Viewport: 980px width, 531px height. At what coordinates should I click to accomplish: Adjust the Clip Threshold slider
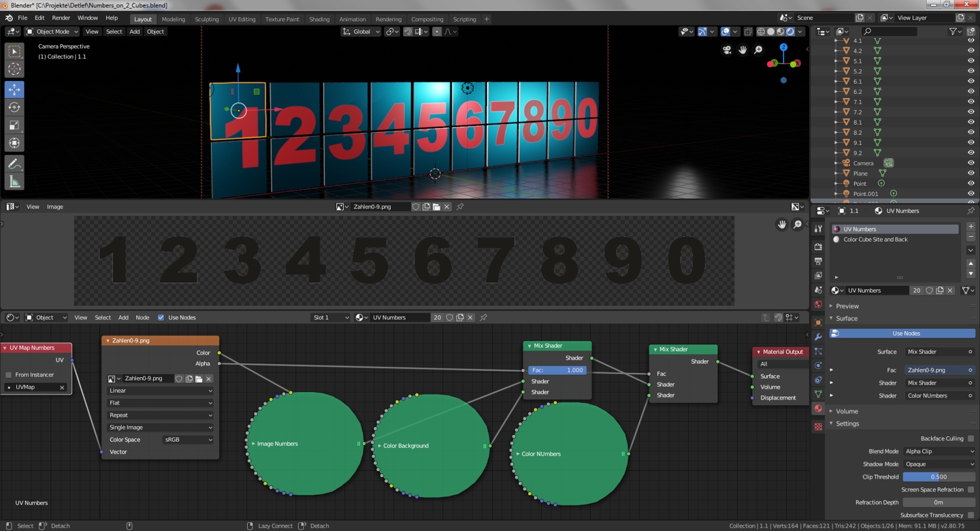(x=939, y=477)
